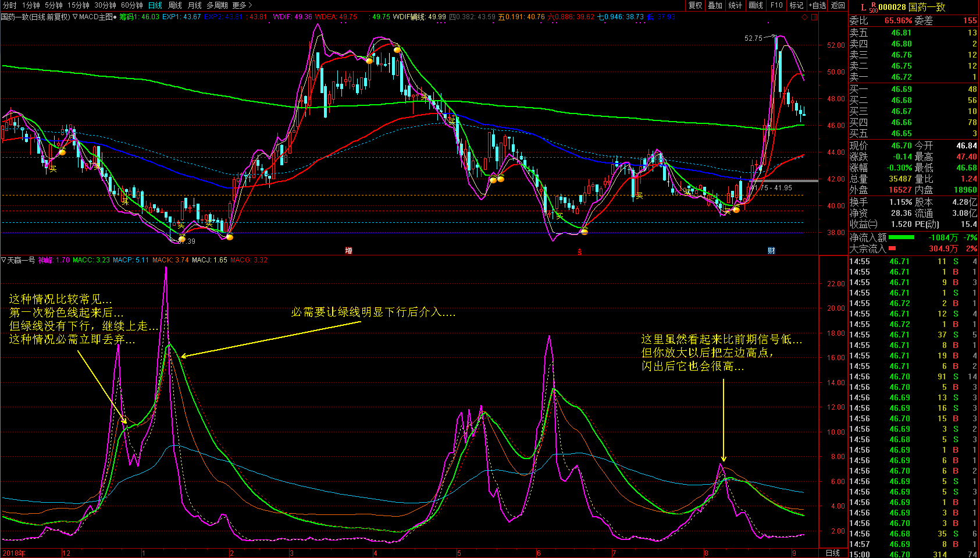
Task: Click the diamond icon at chart top-right
Action: (805, 17)
